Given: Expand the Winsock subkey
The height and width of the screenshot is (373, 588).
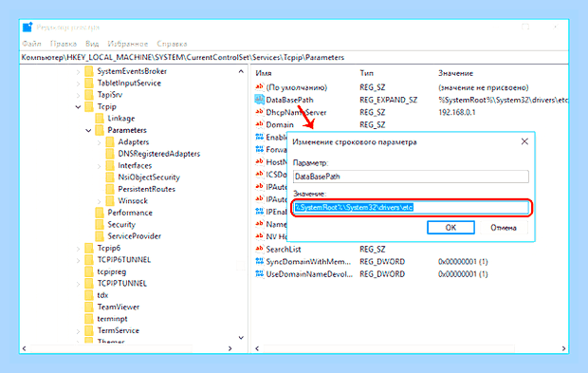Looking at the screenshot, I should (x=99, y=201).
